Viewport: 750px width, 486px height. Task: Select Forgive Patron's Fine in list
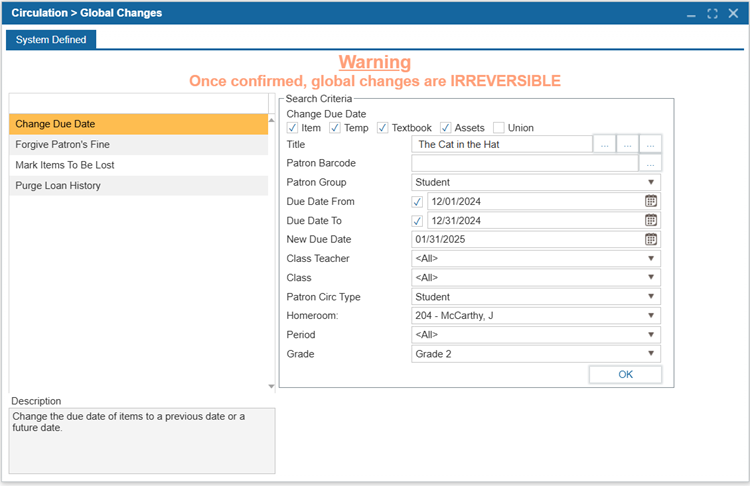point(138,144)
